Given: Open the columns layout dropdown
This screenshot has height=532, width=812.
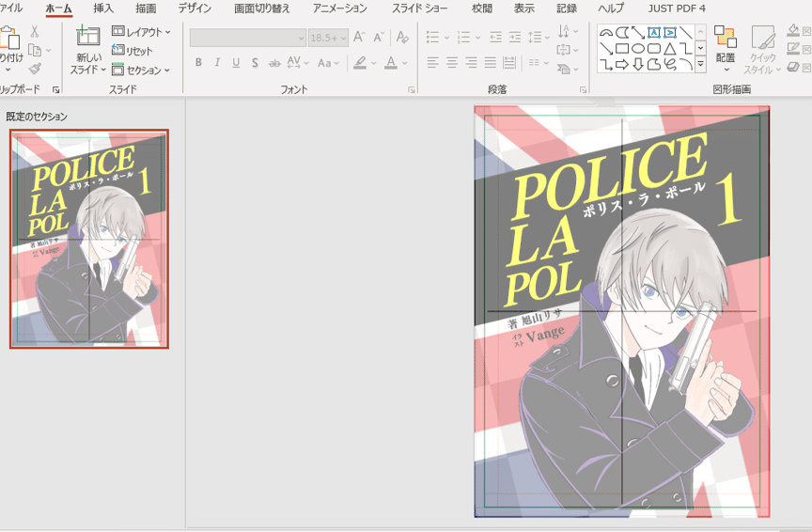Looking at the screenshot, I should [x=539, y=63].
